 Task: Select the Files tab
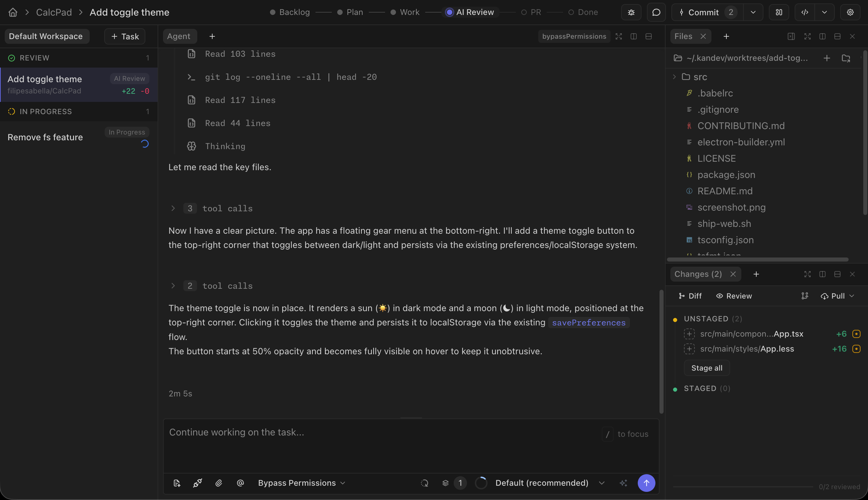(x=683, y=36)
